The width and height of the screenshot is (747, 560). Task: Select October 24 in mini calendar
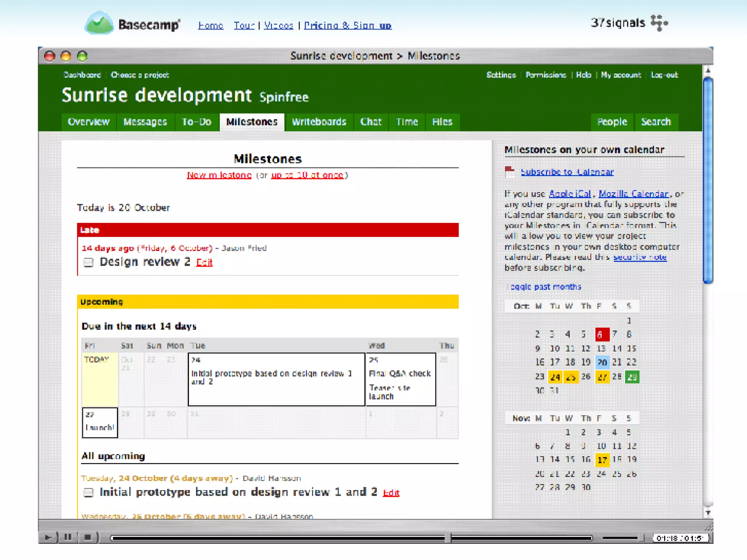point(555,377)
